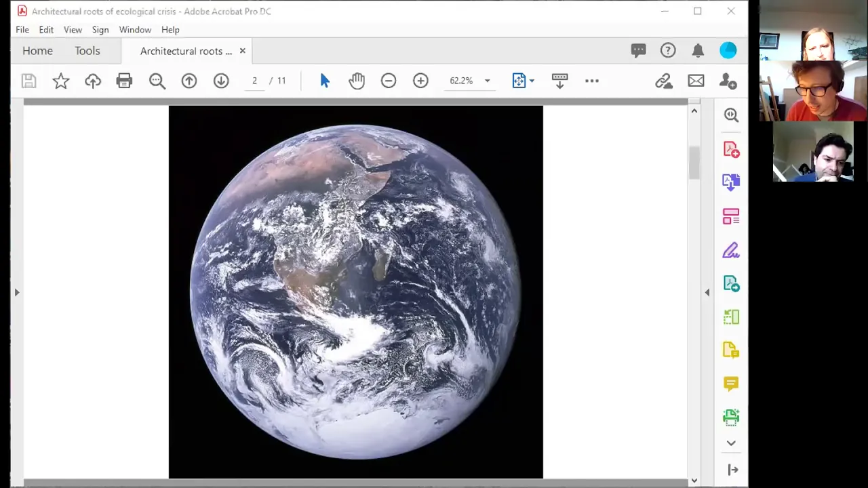Go to the next page

221,81
